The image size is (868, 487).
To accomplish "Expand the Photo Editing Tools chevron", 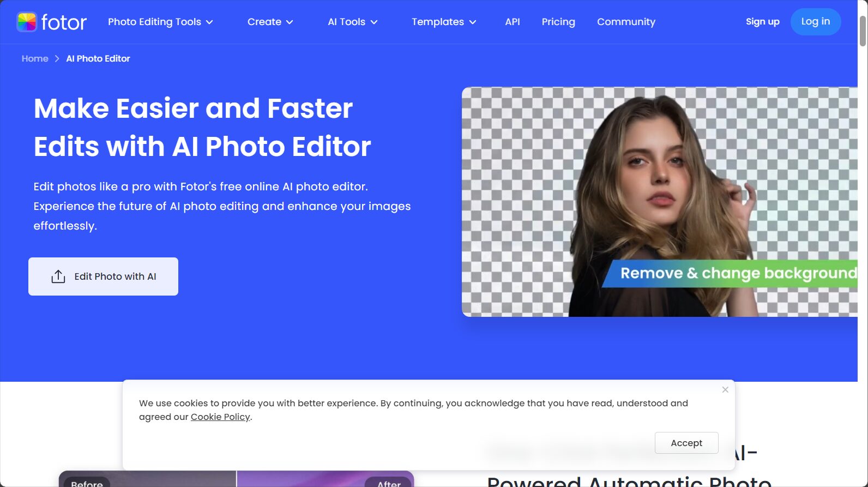I will point(209,22).
